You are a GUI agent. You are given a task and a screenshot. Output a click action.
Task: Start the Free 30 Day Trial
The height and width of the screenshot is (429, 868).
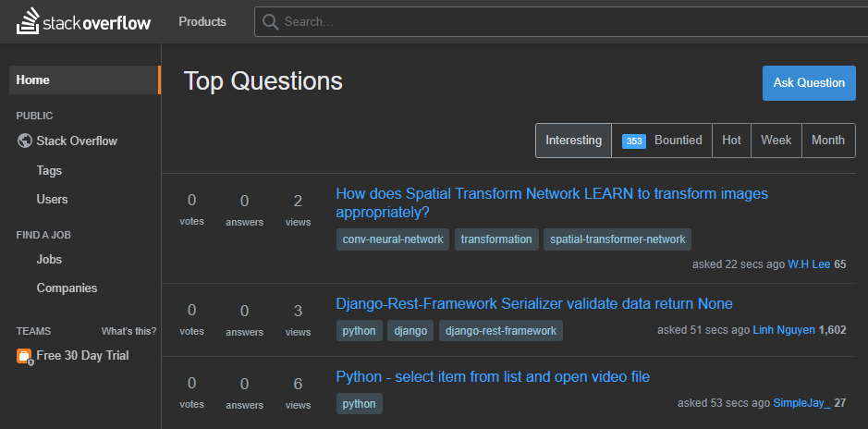tap(82, 356)
